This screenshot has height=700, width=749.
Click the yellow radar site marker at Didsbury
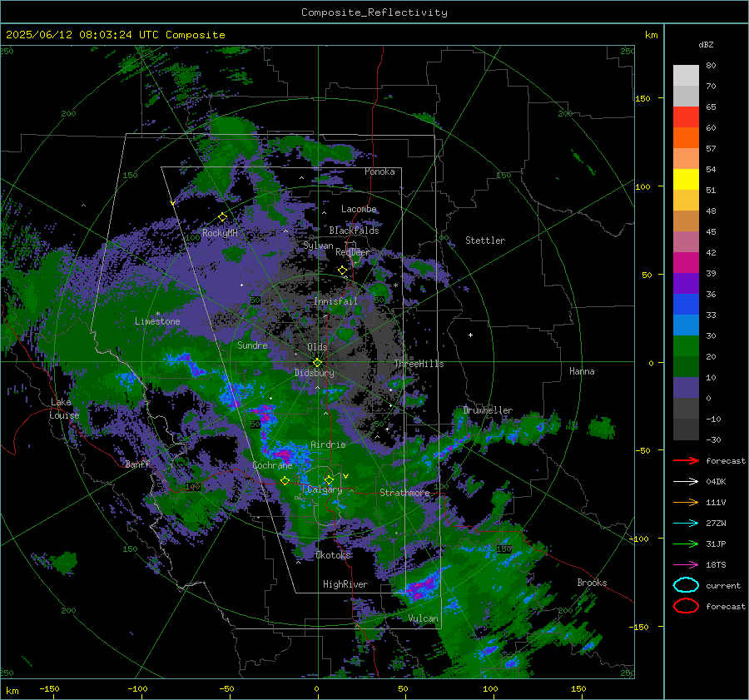point(317,363)
